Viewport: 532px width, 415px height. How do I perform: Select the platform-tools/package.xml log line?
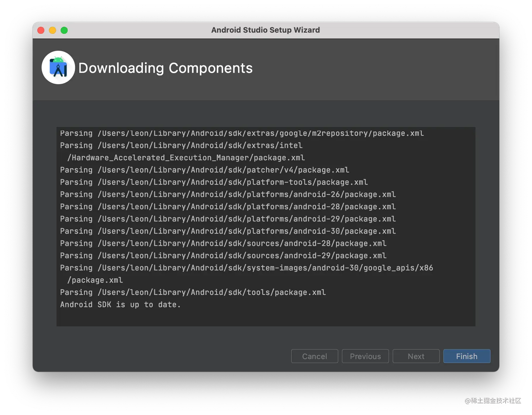coord(214,182)
